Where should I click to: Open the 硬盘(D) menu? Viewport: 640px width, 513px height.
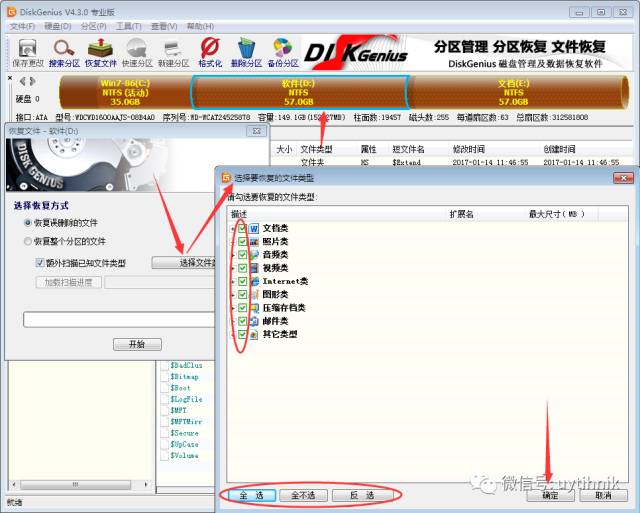58,27
